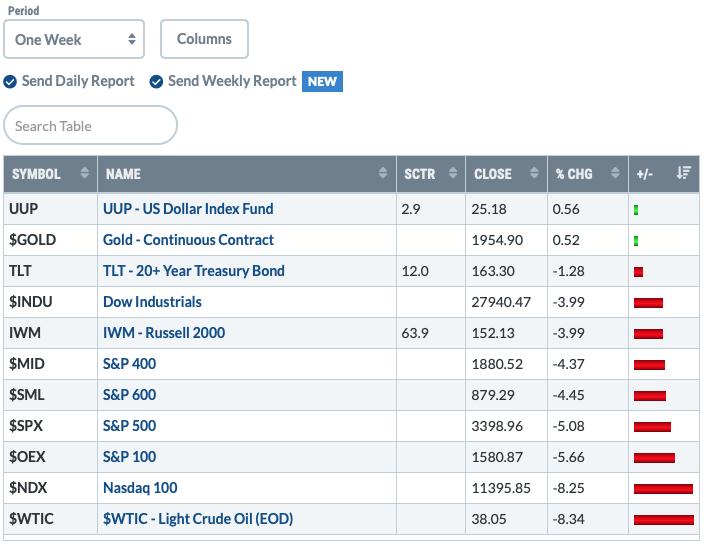Focus the Search Table input field
The height and width of the screenshot is (544, 704).
[90, 125]
